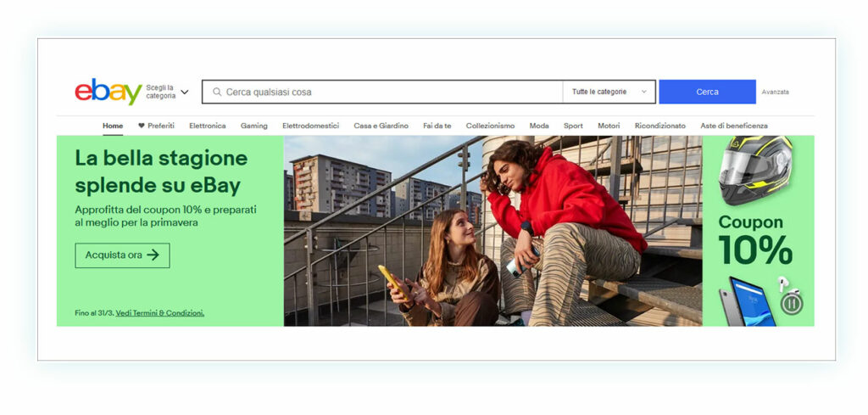868x415 pixels.
Task: Click the eBay logo
Action: coord(108,92)
